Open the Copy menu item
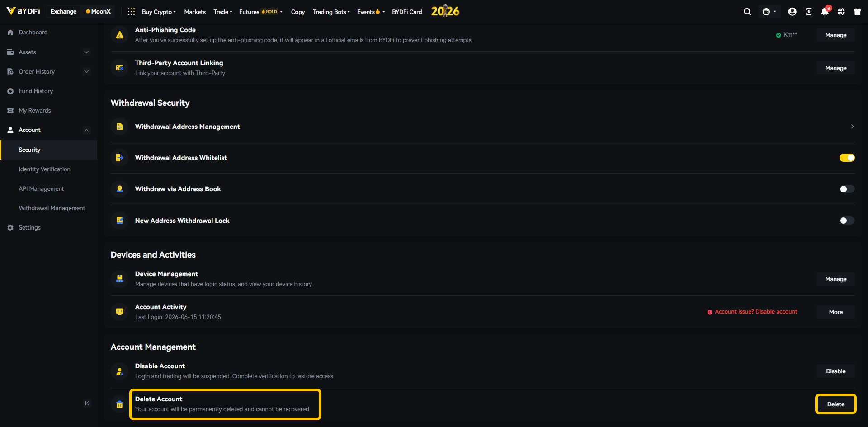868x427 pixels. [298, 12]
